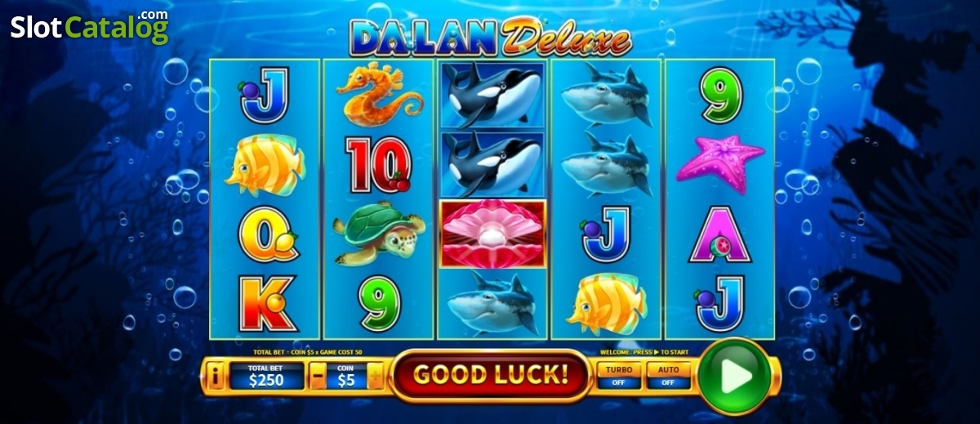
Task: Click the green sea turtle symbol
Action: coord(380,234)
